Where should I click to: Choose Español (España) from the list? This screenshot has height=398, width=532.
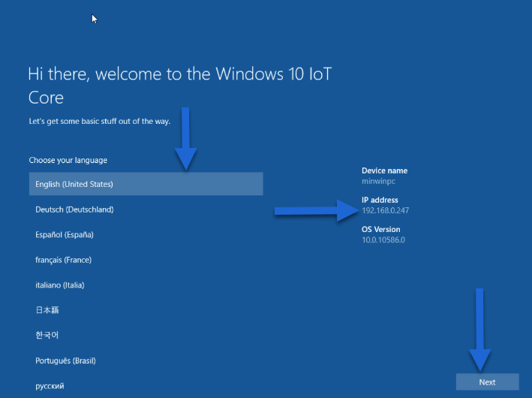point(146,234)
